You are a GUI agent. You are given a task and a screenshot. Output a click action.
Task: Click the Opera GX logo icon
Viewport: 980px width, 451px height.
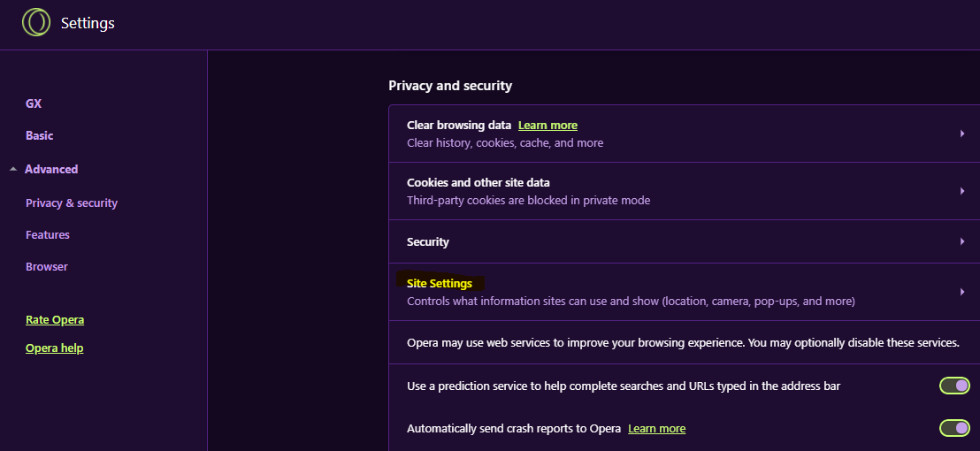(36, 22)
